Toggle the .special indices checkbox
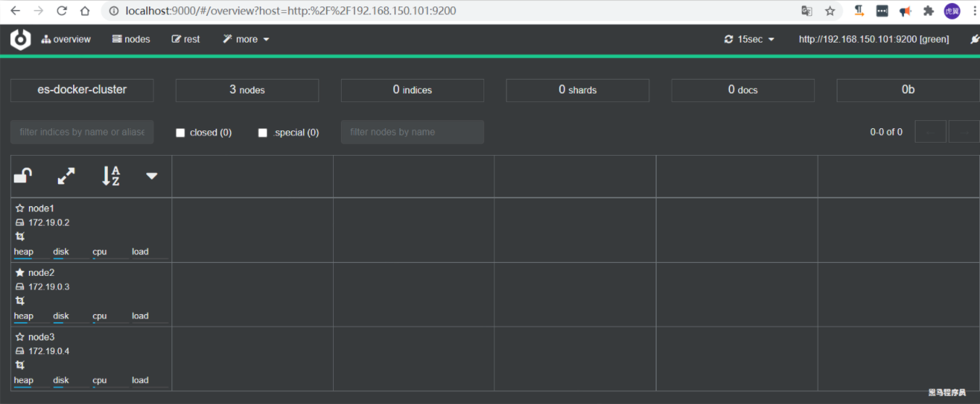Image resolution: width=980 pixels, height=404 pixels. [263, 132]
